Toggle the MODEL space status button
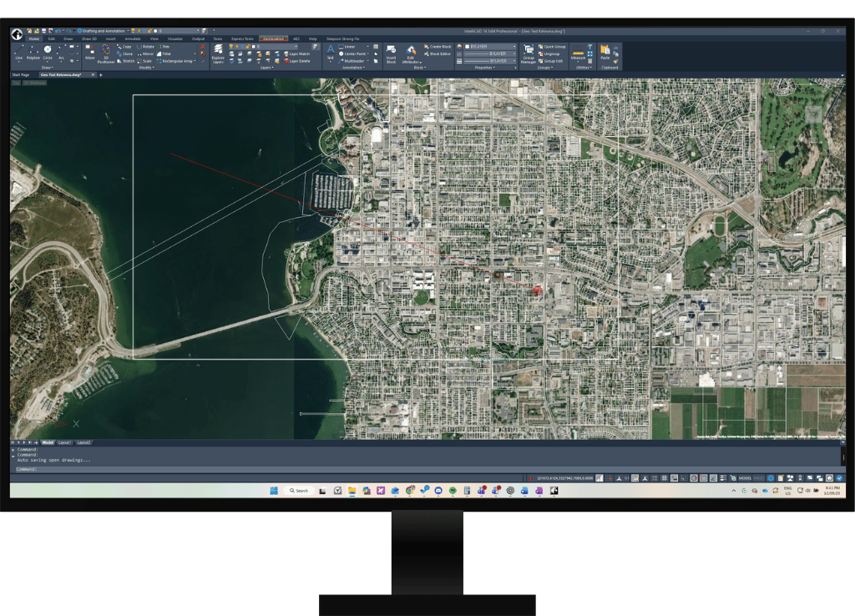The width and height of the screenshot is (855, 616). 744,477
